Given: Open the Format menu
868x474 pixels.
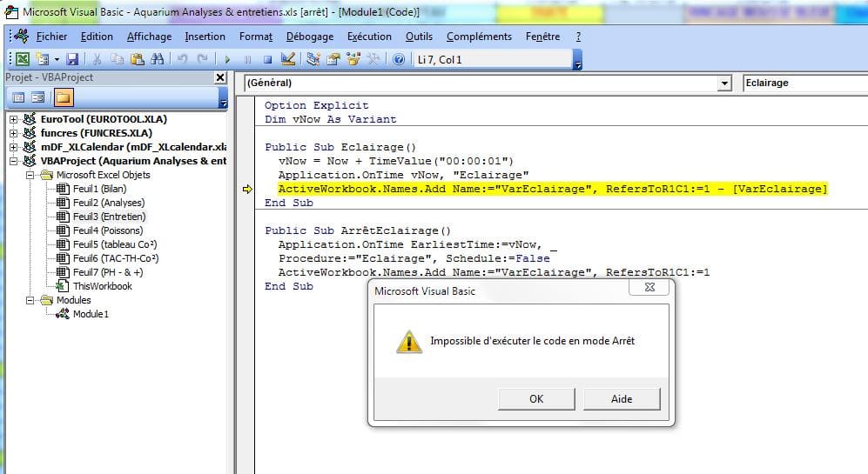Looking at the screenshot, I should pyautogui.click(x=256, y=37).
